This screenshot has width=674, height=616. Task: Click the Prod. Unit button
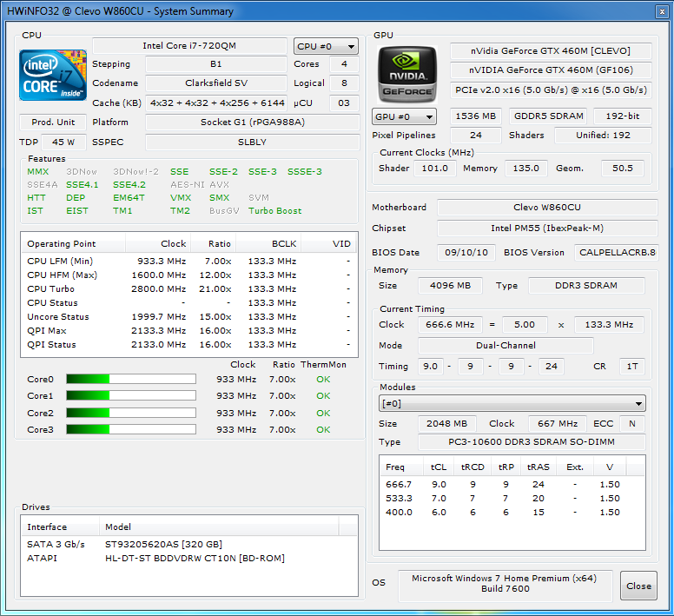tap(53, 123)
